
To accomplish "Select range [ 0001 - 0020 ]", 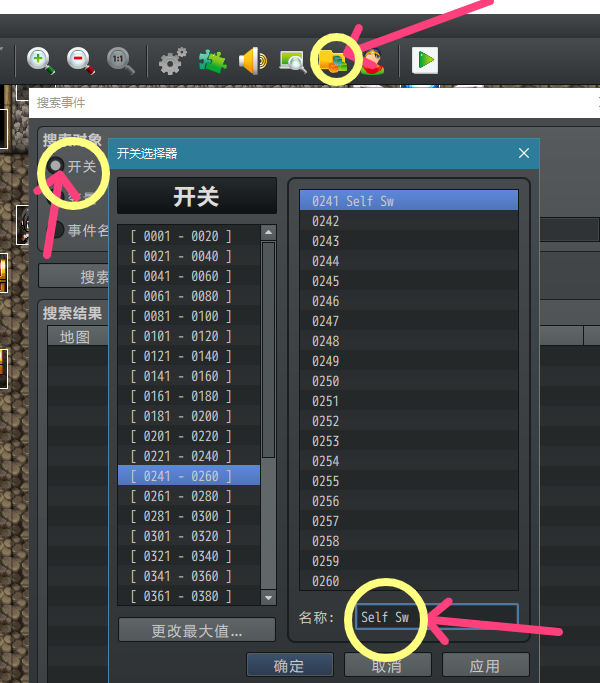I will 189,236.
